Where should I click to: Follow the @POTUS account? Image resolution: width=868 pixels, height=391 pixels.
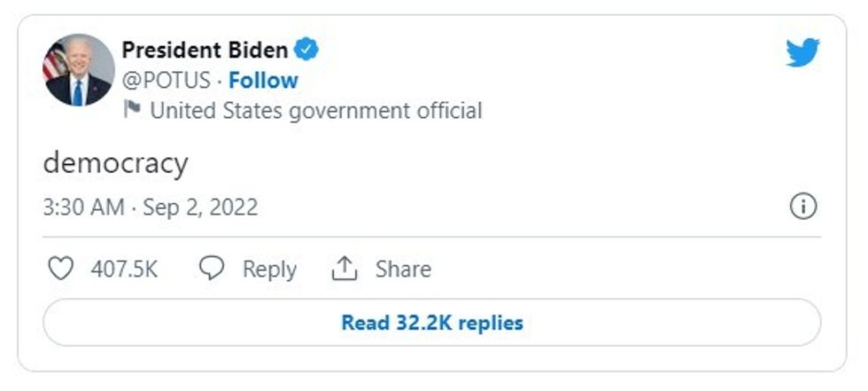[263, 81]
